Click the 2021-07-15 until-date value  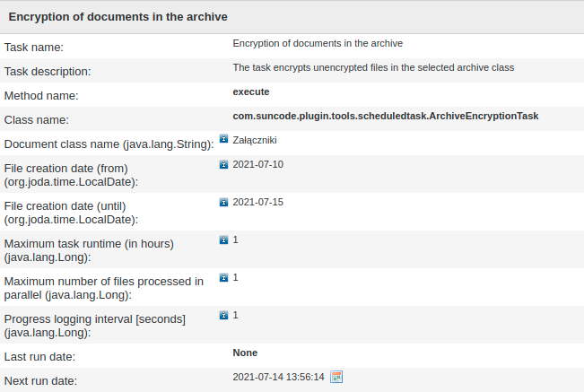click(x=257, y=202)
